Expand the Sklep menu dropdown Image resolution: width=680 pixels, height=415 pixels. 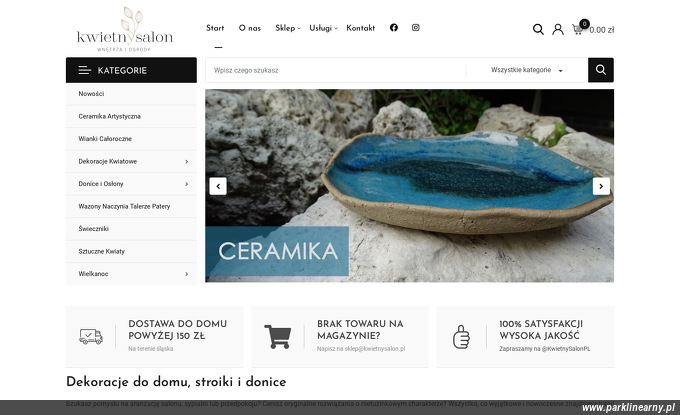pos(288,28)
